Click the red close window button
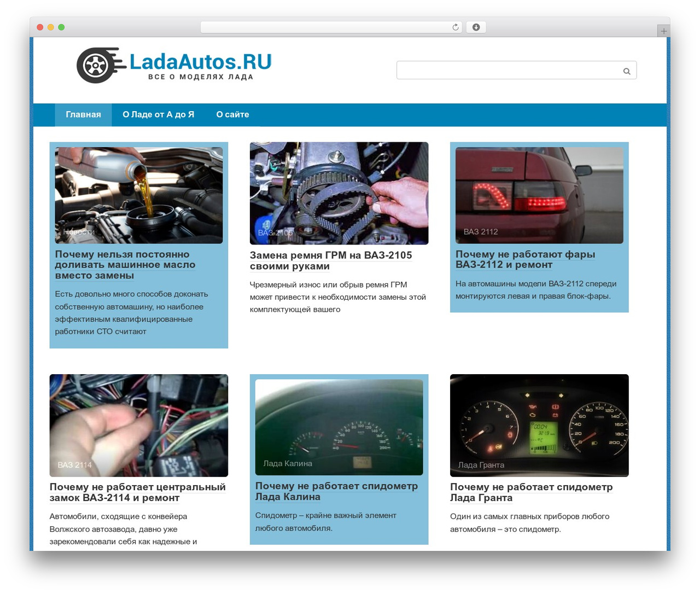 click(x=40, y=27)
